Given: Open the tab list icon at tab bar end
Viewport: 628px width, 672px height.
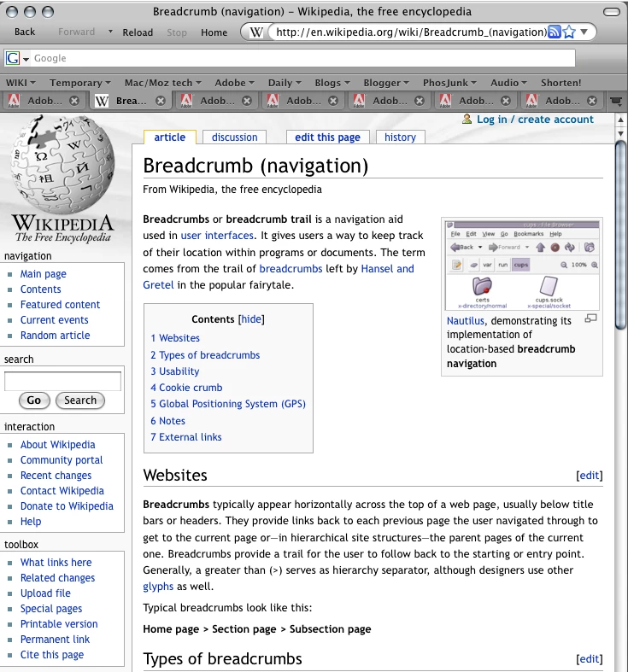Looking at the screenshot, I should click(x=616, y=101).
